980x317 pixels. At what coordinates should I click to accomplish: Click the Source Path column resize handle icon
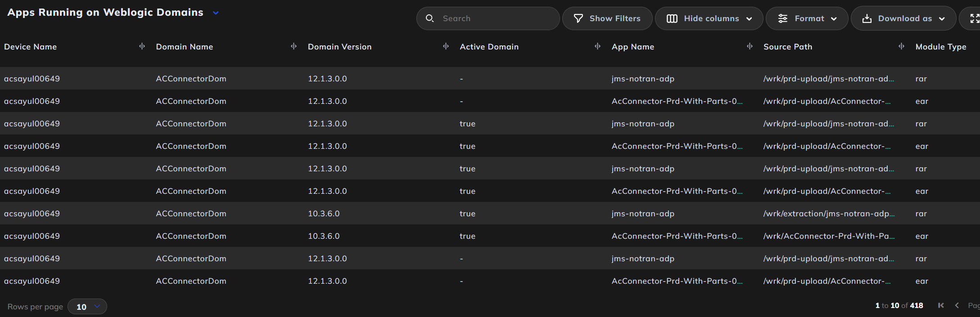point(901,46)
